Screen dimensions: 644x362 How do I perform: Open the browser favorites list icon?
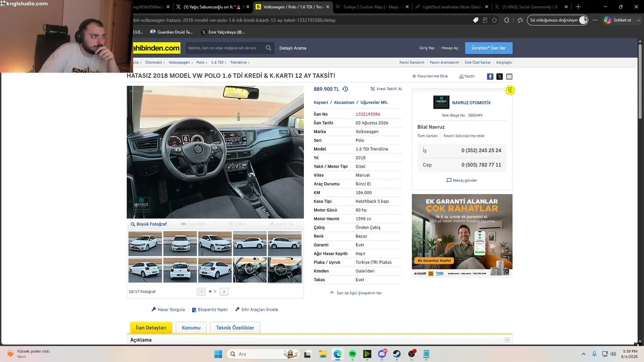[520, 20]
